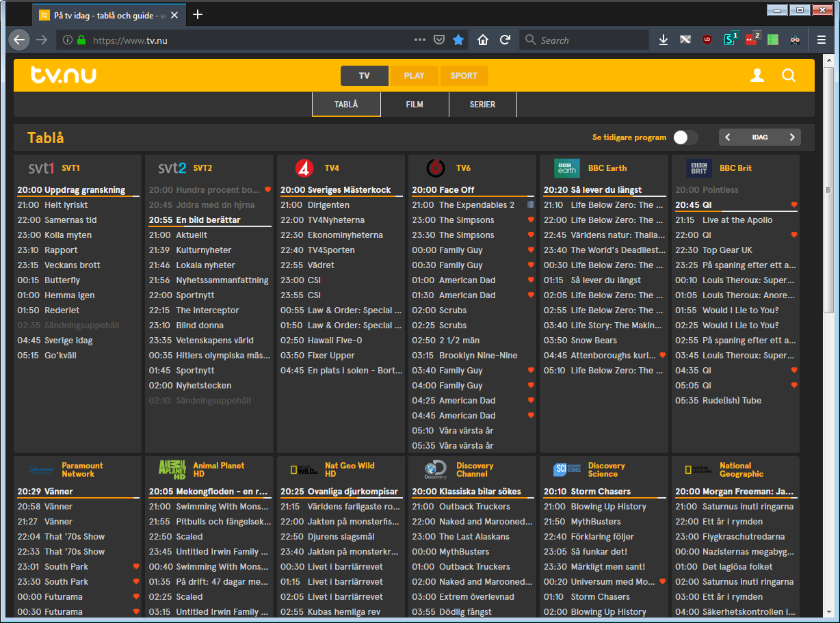
Task: Toggle heart on Attenboroughs kuriosa 04:45
Action: click(x=662, y=356)
